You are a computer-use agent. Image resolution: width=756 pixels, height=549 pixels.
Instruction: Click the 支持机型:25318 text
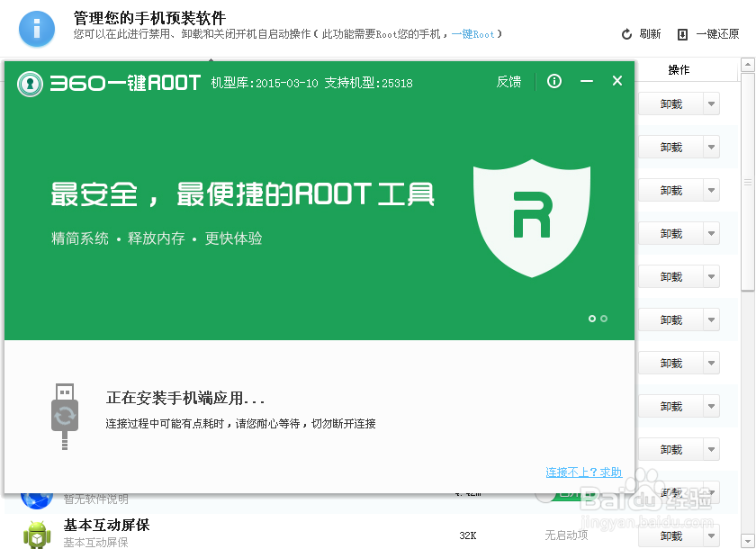(x=368, y=83)
